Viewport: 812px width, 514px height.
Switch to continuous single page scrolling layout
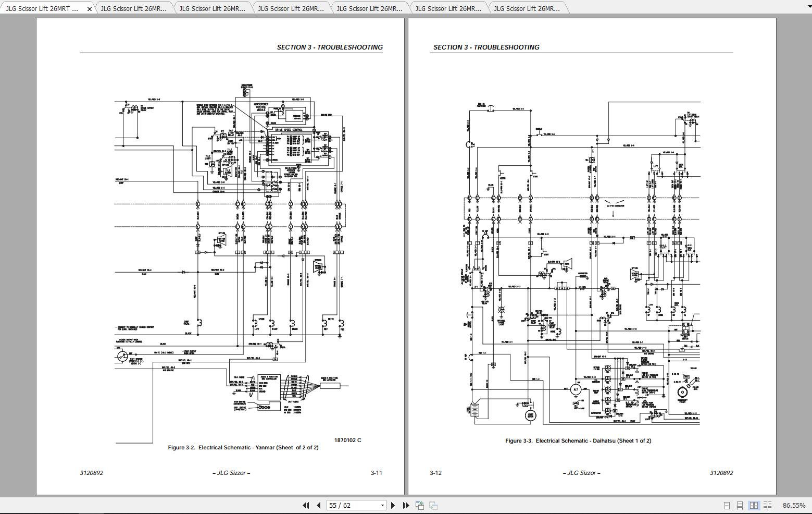tap(740, 505)
